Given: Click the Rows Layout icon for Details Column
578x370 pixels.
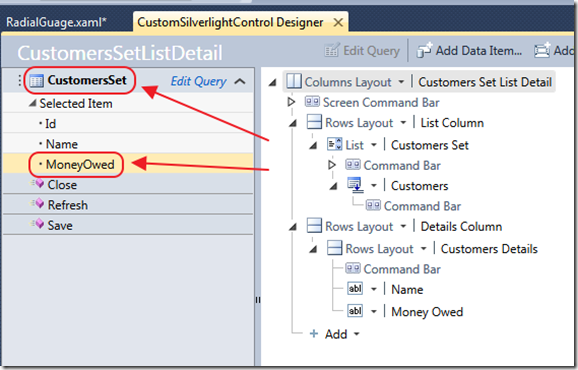Looking at the screenshot, I should (x=314, y=225).
